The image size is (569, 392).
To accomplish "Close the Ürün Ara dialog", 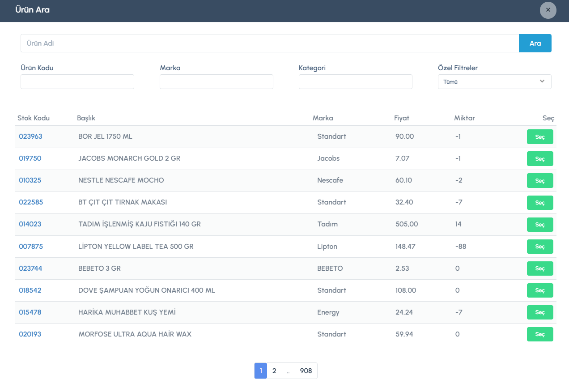I will [548, 10].
